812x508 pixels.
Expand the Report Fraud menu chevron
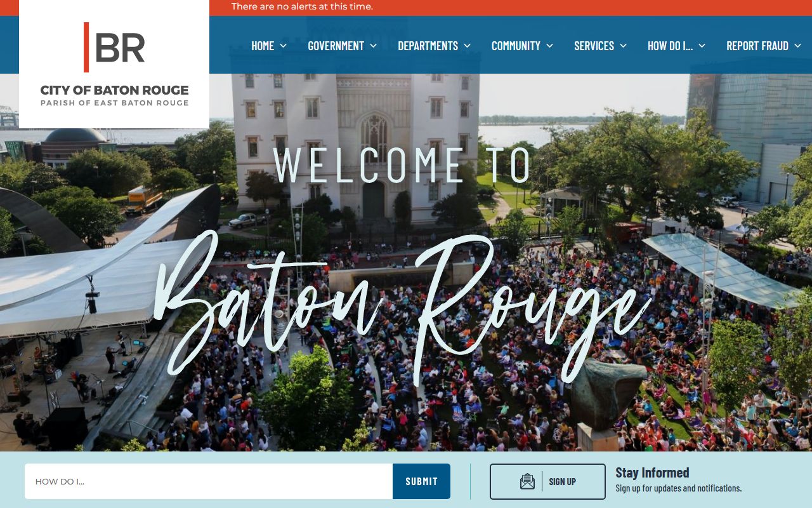pos(798,46)
